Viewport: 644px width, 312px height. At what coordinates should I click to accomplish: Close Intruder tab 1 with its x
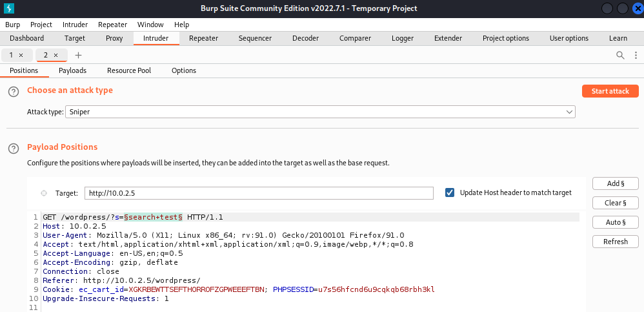(21, 55)
